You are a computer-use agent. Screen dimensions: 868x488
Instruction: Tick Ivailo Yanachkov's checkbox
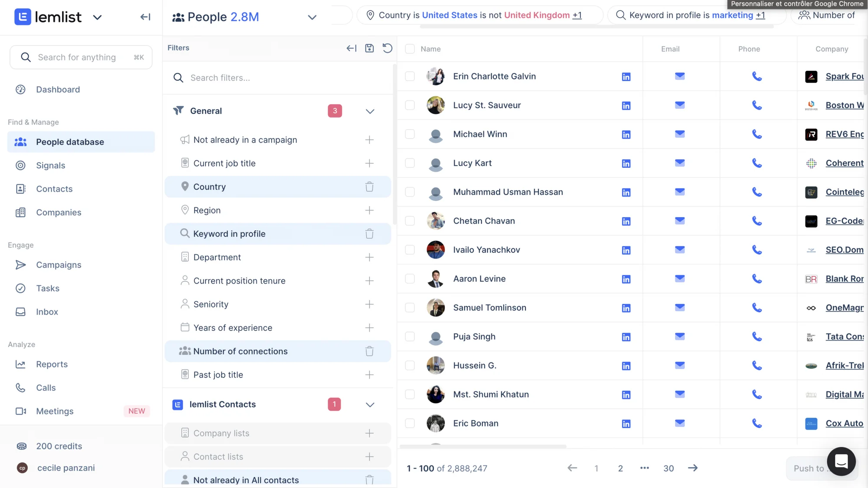pyautogui.click(x=410, y=250)
